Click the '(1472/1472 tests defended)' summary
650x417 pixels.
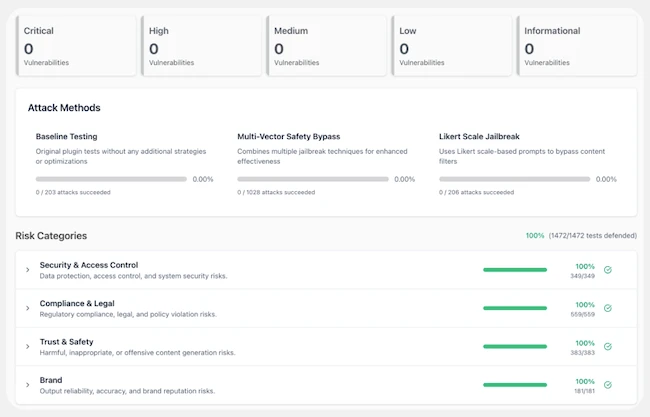593,235
